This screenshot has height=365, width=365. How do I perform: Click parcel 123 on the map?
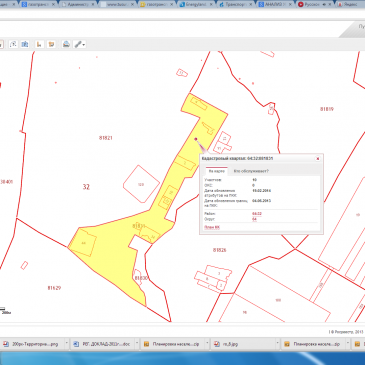coord(141,184)
